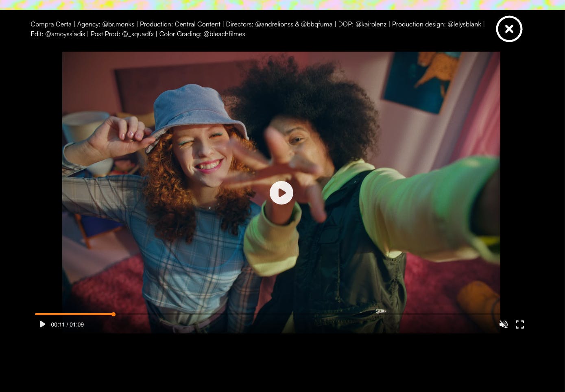
Task: Click the color grading credit @bleachfilmes
Action: 224,34
